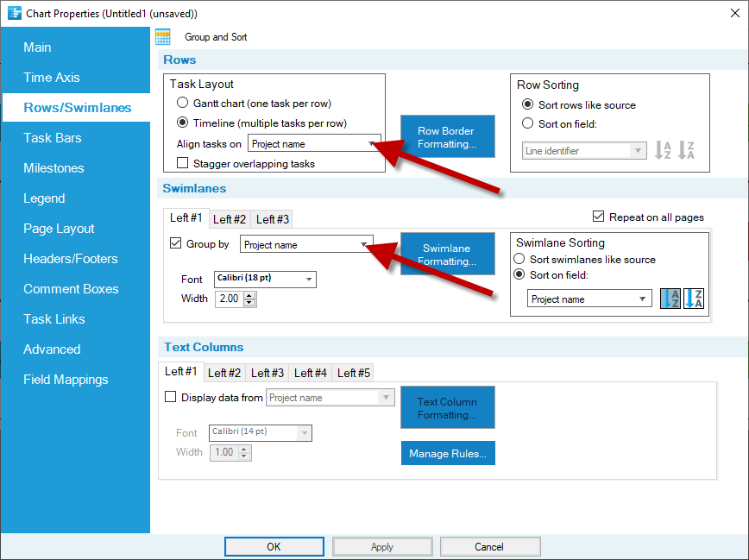Close the Chart Properties dialog
The image size is (749, 560).
click(735, 13)
